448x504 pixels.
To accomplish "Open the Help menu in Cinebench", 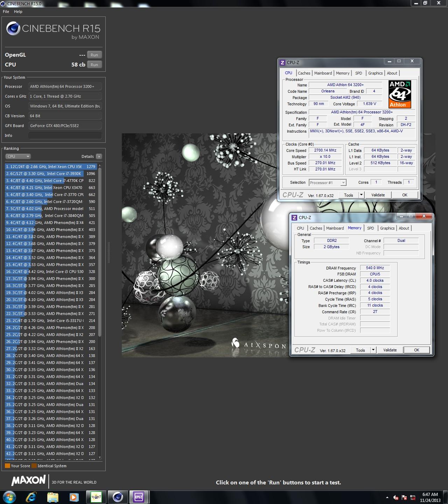I will 18,12.
